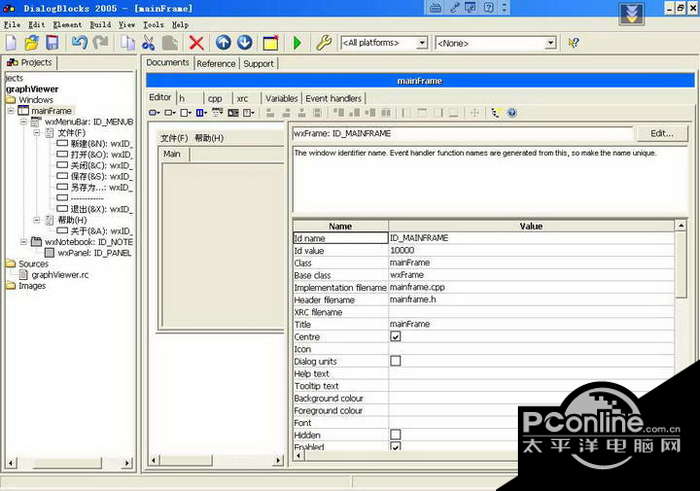The image size is (700, 491).
Task: Click the New document toolbar icon
Action: click(x=11, y=43)
